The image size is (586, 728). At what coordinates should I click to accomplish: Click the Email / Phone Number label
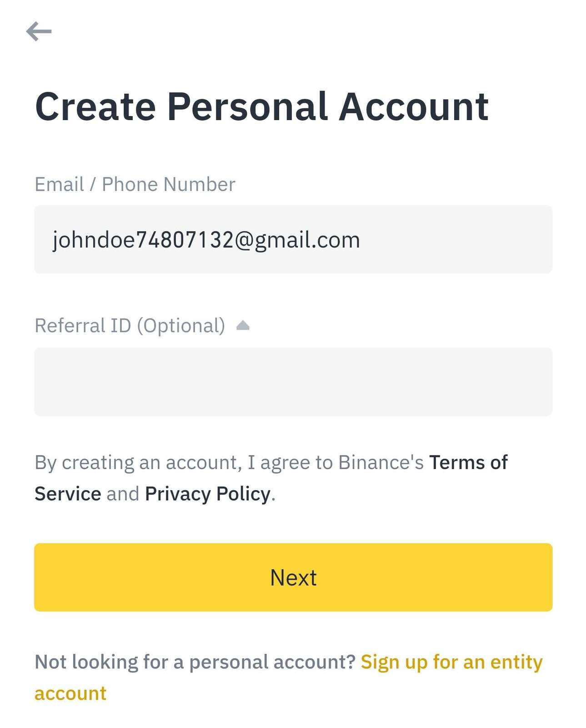pyautogui.click(x=135, y=184)
